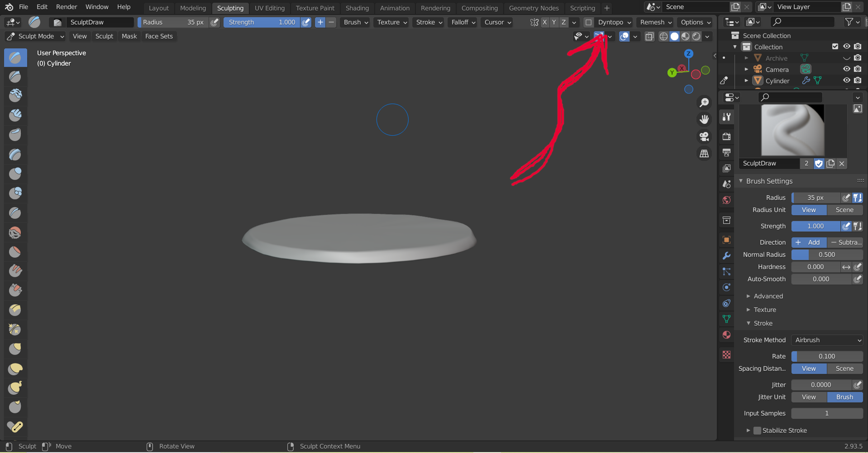Image resolution: width=868 pixels, height=453 pixels.
Task: Open the Render menu
Action: click(x=67, y=7)
